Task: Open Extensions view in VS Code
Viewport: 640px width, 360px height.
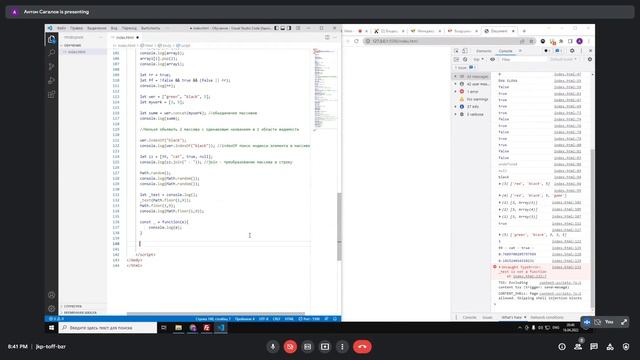Action: tap(51, 94)
